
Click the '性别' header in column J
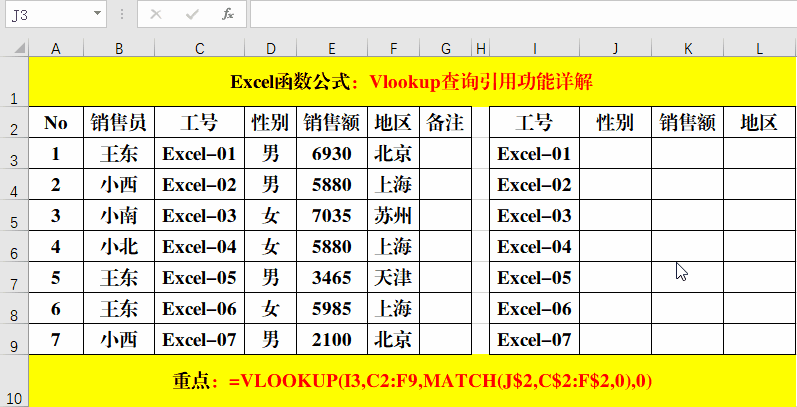616,122
